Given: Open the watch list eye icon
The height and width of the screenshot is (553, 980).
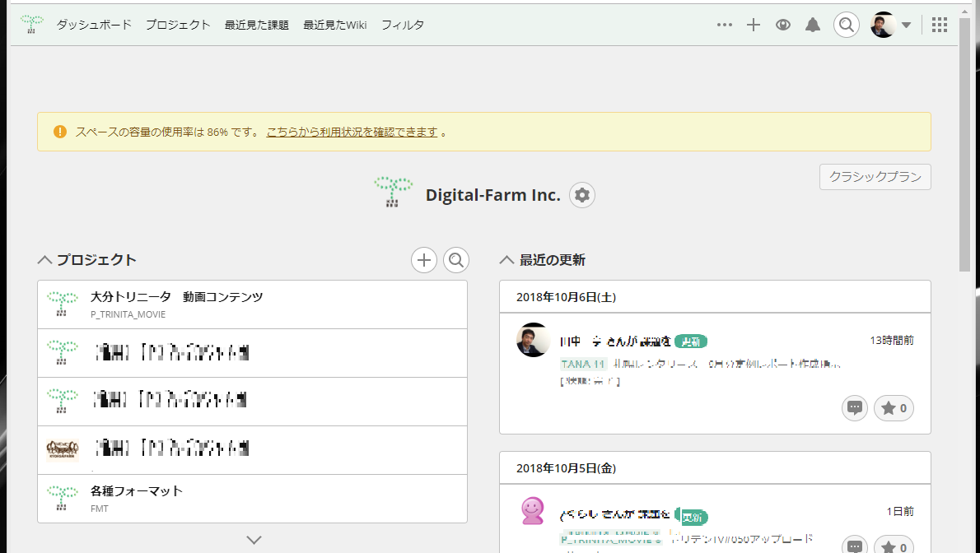Looking at the screenshot, I should point(782,25).
